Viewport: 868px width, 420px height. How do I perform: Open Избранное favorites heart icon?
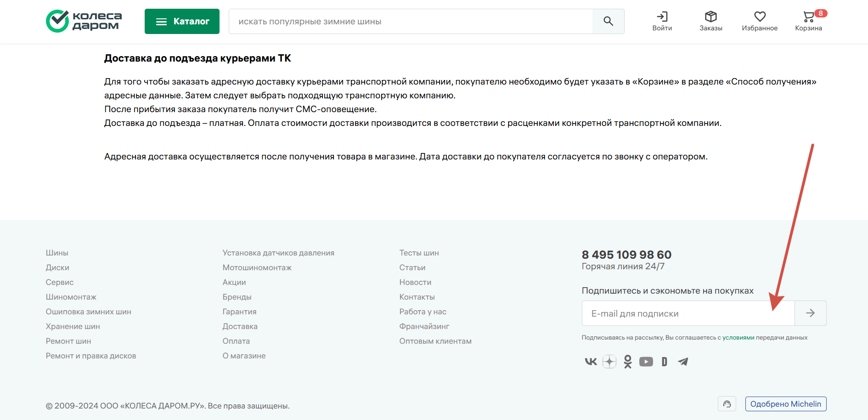pyautogui.click(x=760, y=21)
